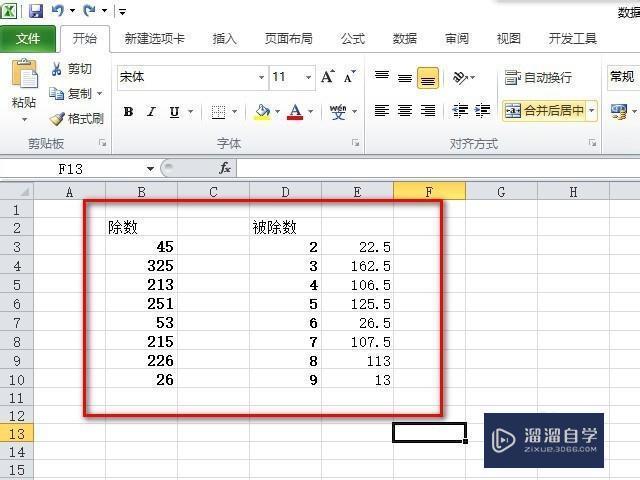Switch to the 页面布局 (Page Layout) tab
The height and width of the screenshot is (480, 640).
289,39
